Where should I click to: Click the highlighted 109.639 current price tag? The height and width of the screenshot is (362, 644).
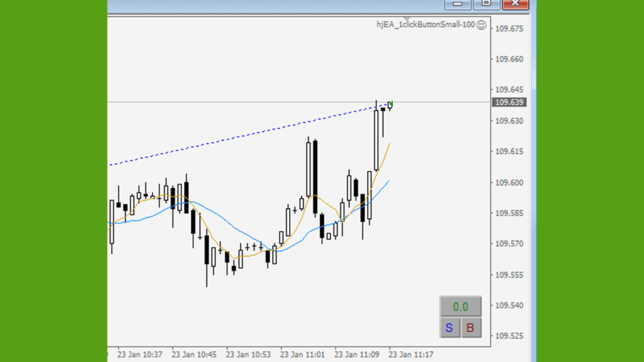[x=509, y=102]
